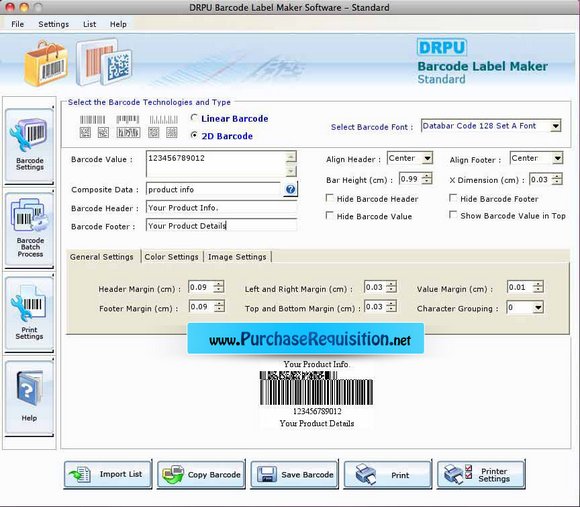
Task: Open the Help menu
Action: click(x=118, y=24)
